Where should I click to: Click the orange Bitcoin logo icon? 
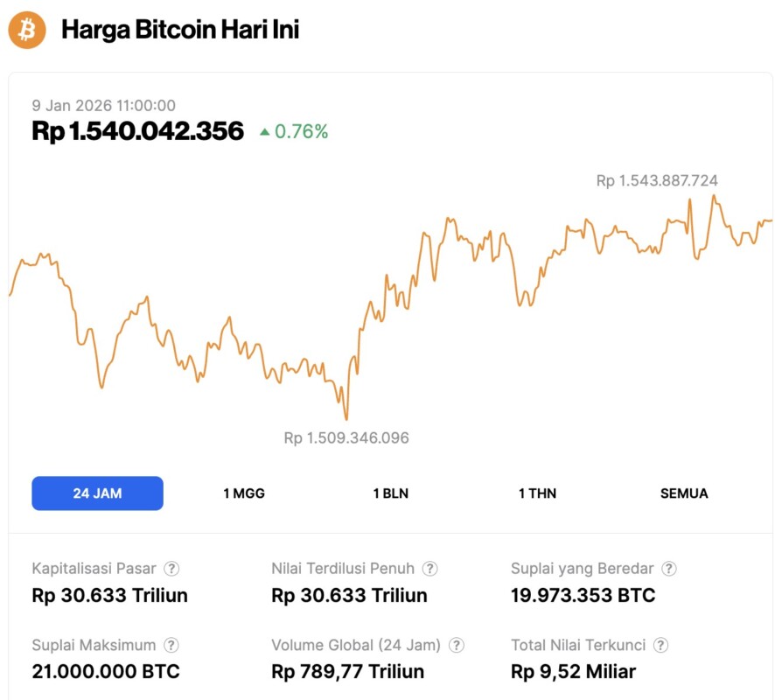(x=27, y=31)
